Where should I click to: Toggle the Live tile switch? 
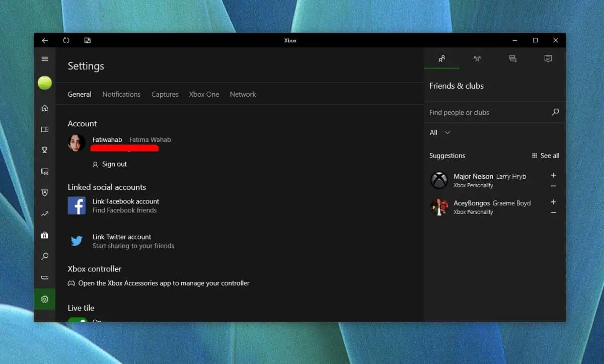[x=78, y=319]
